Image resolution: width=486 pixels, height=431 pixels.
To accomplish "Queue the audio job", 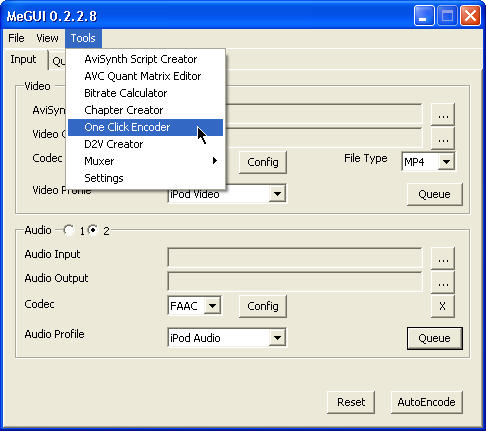I will (x=434, y=338).
